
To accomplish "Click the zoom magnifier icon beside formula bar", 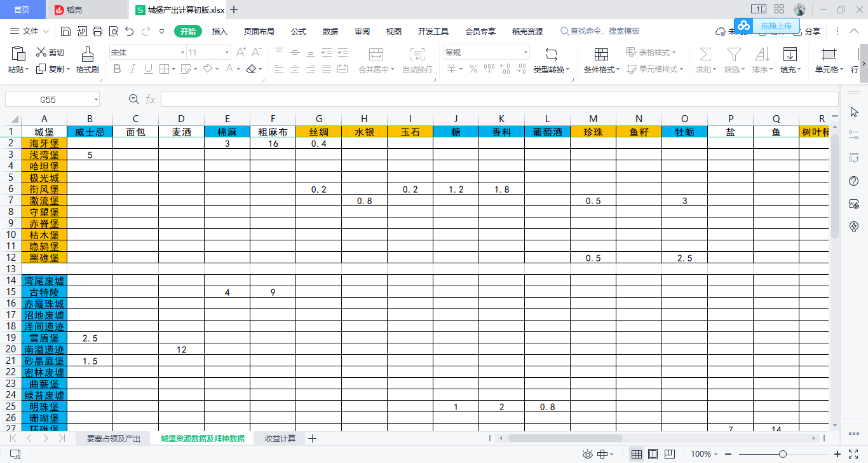I will [133, 99].
